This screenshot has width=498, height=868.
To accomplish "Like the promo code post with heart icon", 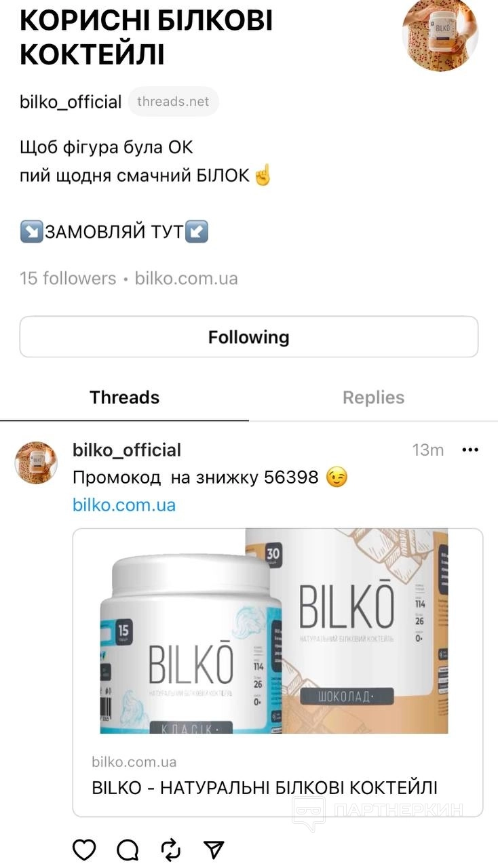I will click(x=84, y=850).
